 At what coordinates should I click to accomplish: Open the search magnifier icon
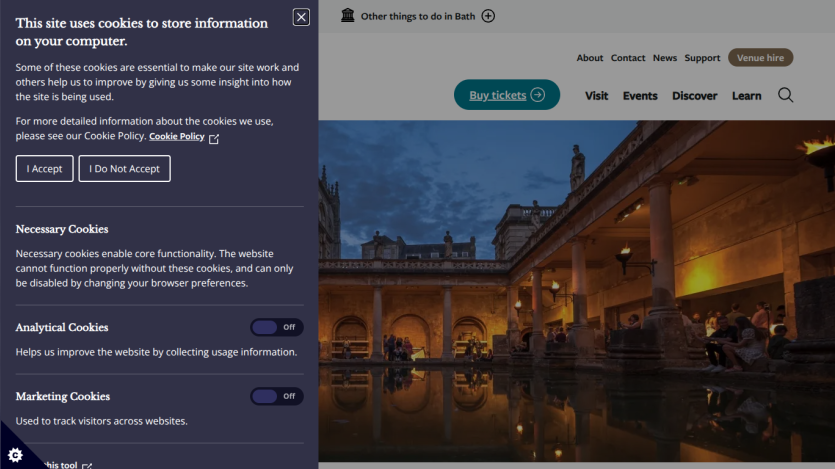[785, 95]
